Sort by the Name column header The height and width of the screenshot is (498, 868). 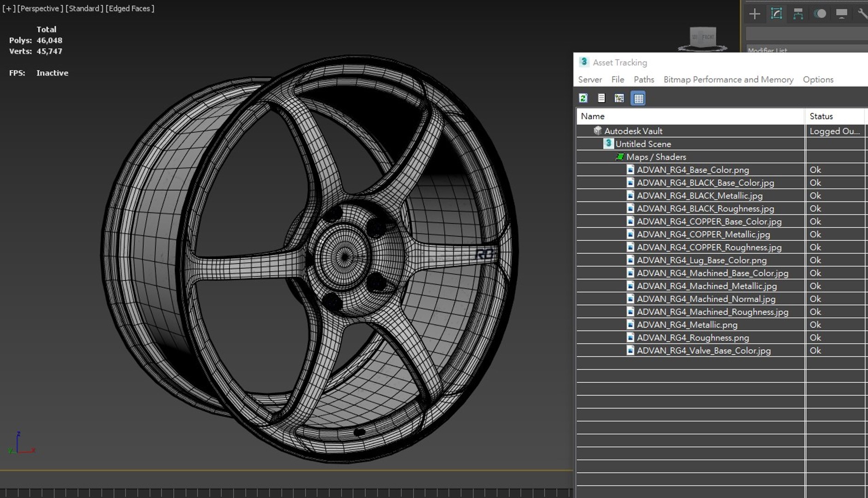[x=691, y=116]
